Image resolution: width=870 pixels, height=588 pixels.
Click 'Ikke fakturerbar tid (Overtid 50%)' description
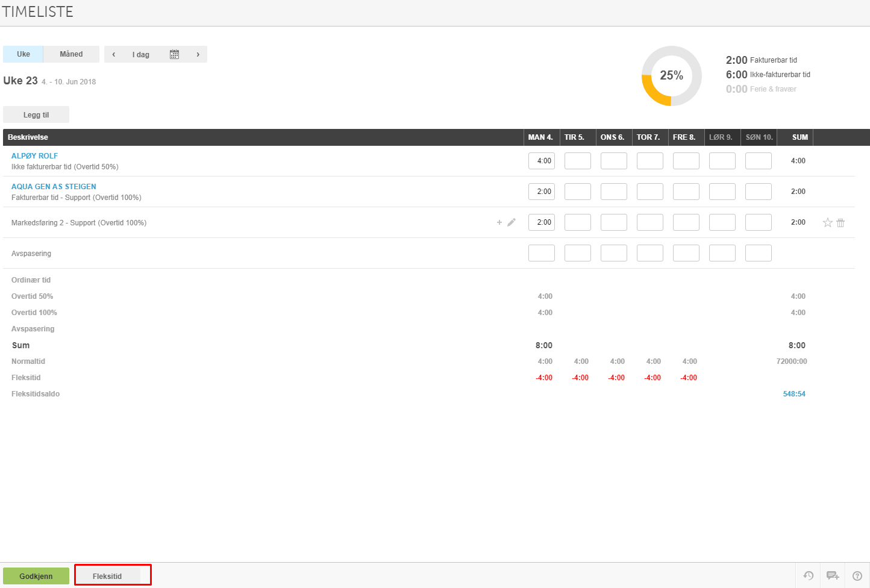[x=65, y=167]
